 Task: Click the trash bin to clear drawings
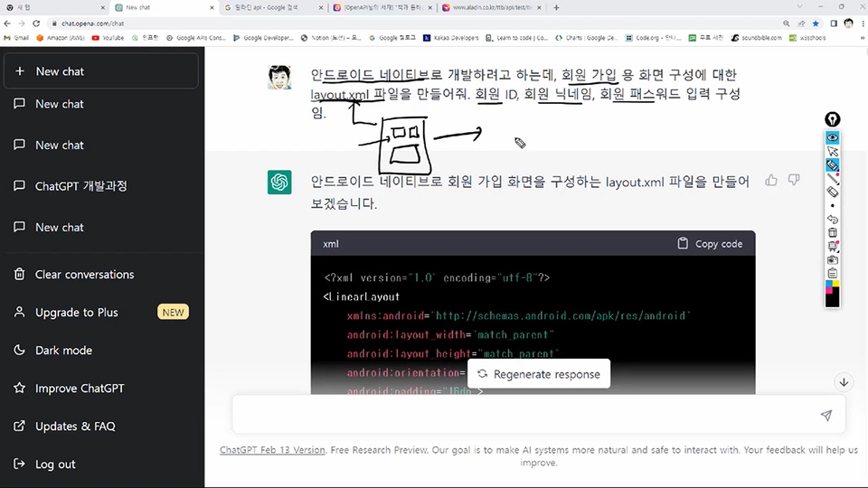pyautogui.click(x=832, y=232)
